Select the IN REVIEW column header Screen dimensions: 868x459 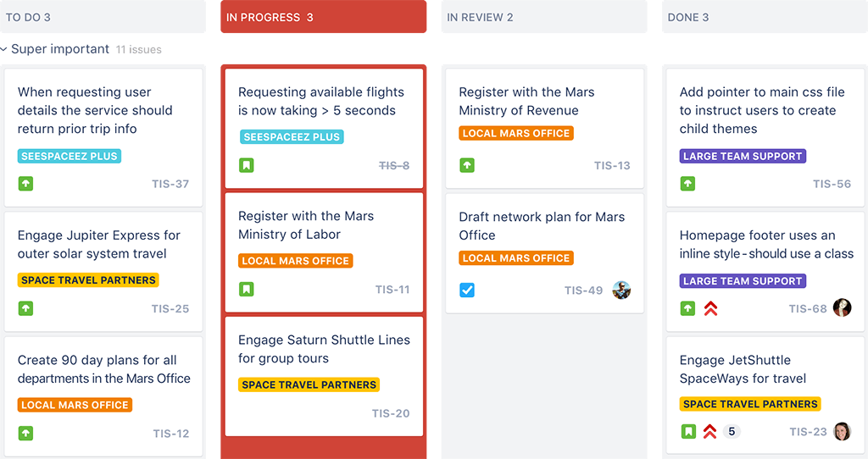[x=544, y=17]
